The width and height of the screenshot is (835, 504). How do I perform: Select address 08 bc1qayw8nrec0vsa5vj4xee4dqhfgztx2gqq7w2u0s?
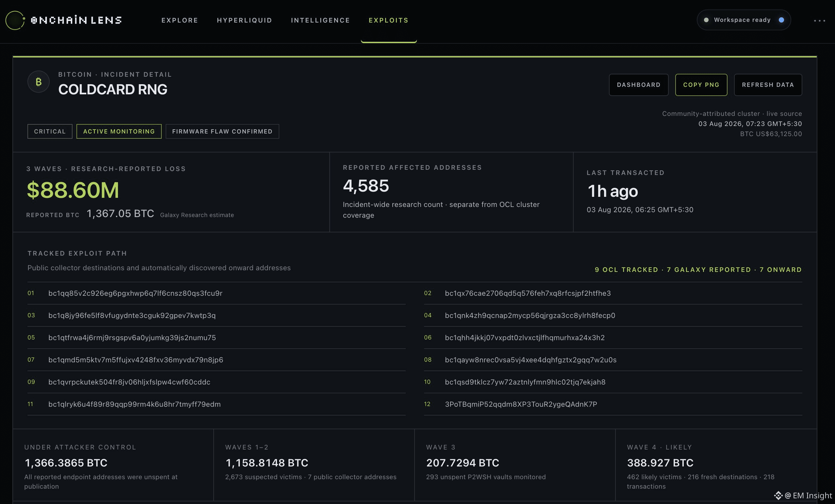(613, 360)
